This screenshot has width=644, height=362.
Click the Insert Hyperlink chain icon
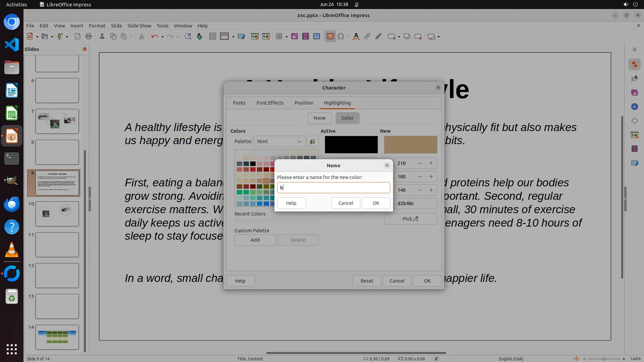tap(367, 37)
